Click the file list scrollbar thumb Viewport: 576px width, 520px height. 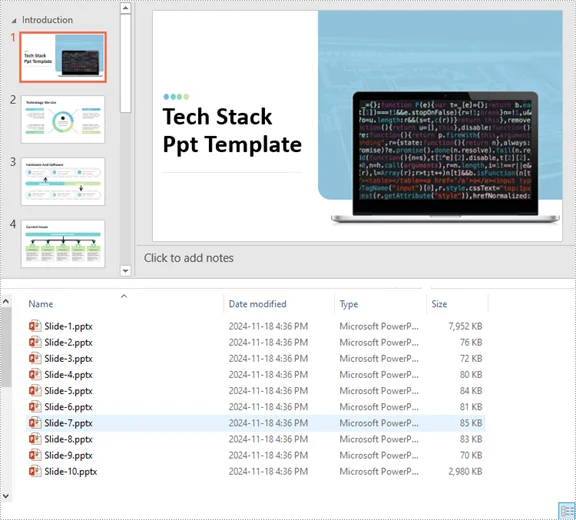[6, 347]
